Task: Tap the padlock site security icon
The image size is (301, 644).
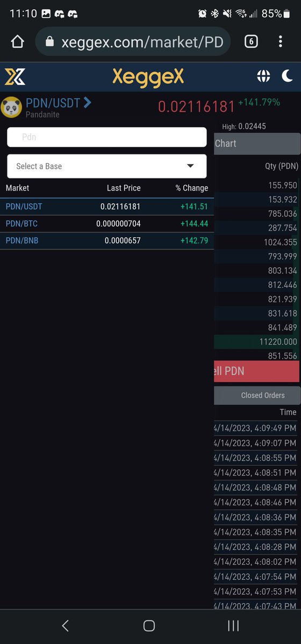Action: (49, 42)
